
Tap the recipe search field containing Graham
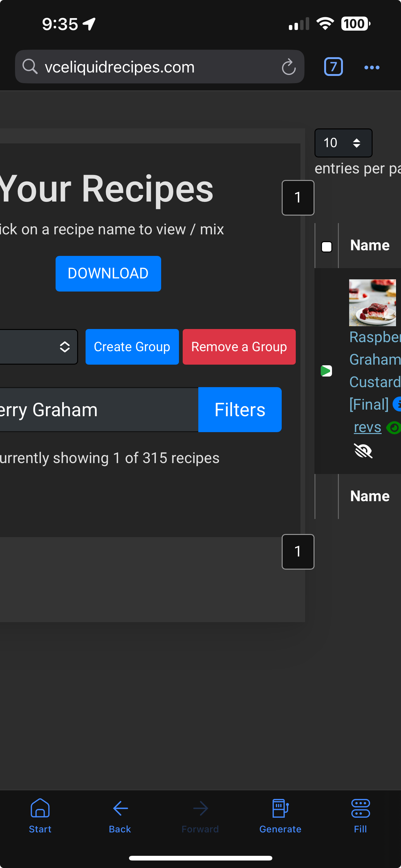tap(98, 409)
